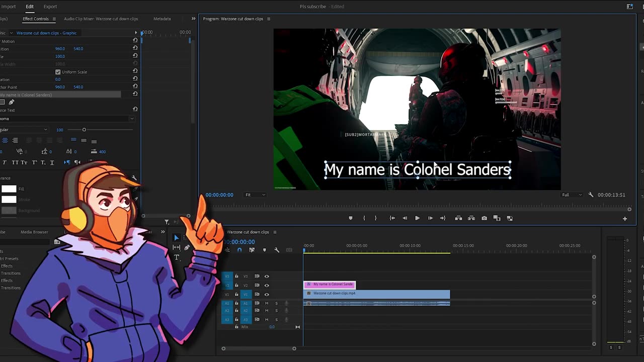This screenshot has height=362, width=644.
Task: Click Quick Export icon at top right
Action: point(629,7)
